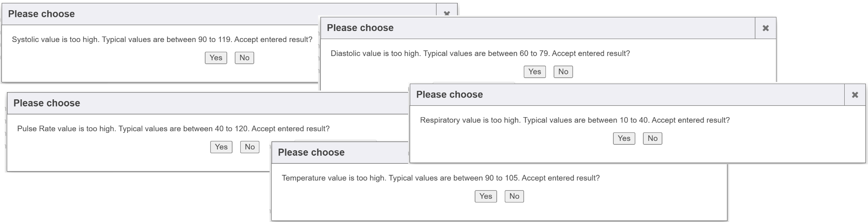Click Yes to accept the Systolic value
The width and height of the screenshot is (868, 222).
[x=216, y=58]
